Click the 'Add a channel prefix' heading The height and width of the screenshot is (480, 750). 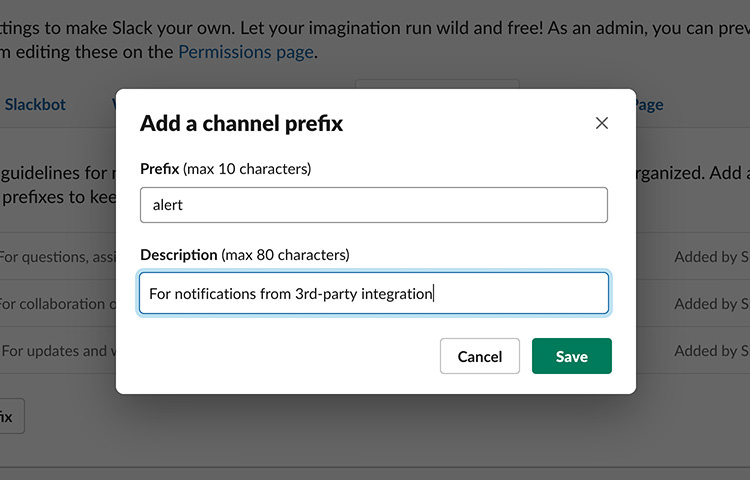[242, 123]
